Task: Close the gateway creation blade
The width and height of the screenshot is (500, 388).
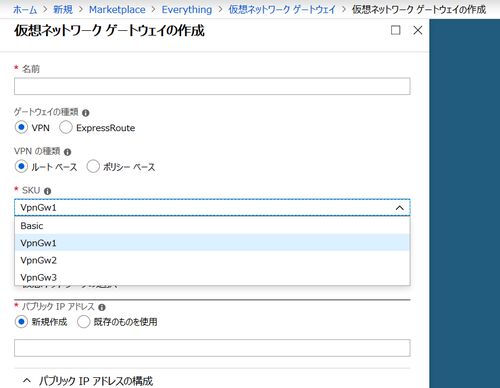Action: pos(418,30)
